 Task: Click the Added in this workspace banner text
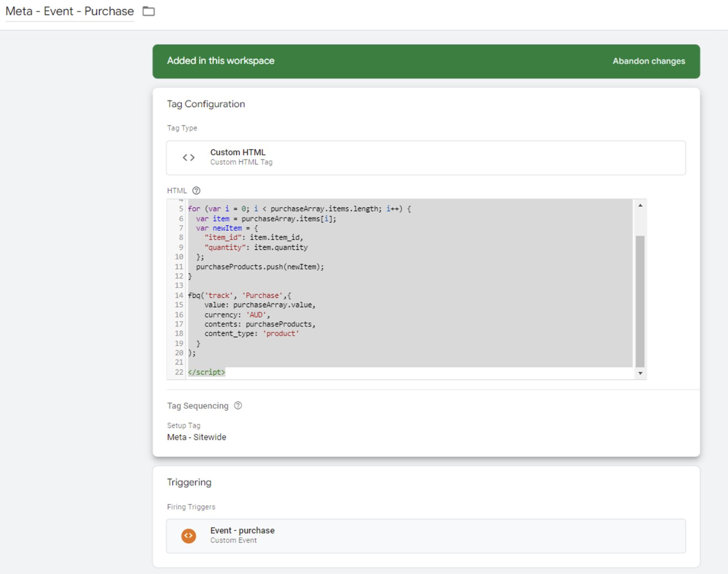[220, 61]
